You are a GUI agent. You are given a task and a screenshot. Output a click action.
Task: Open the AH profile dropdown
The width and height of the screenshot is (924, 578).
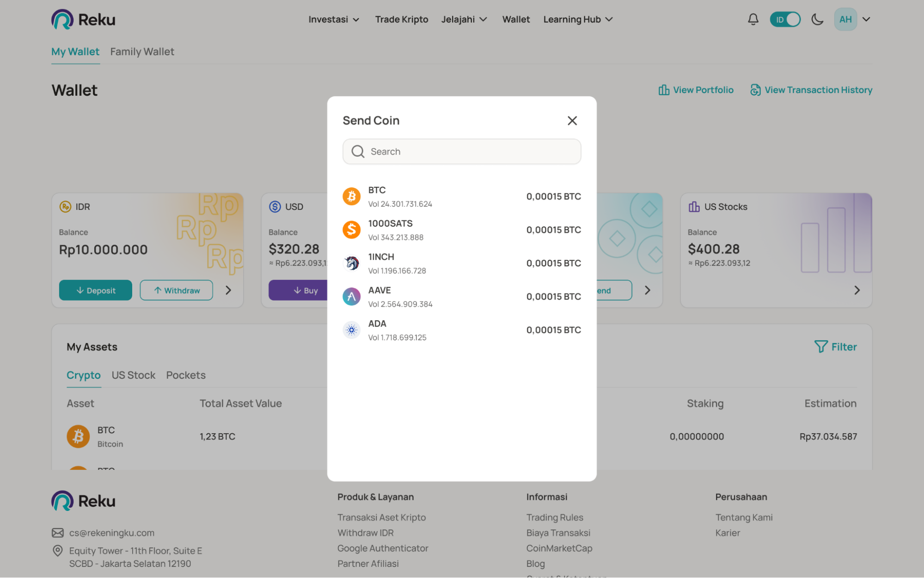[x=853, y=19]
